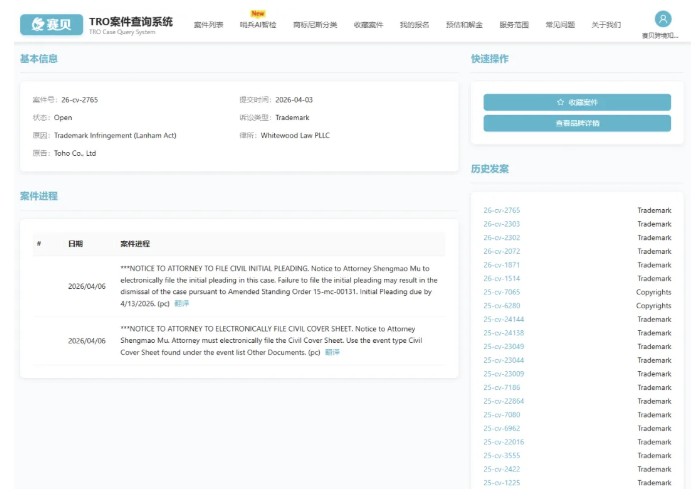Open the 关于我们 navigation item
Viewport: 693px width, 501px height.
point(606,24)
